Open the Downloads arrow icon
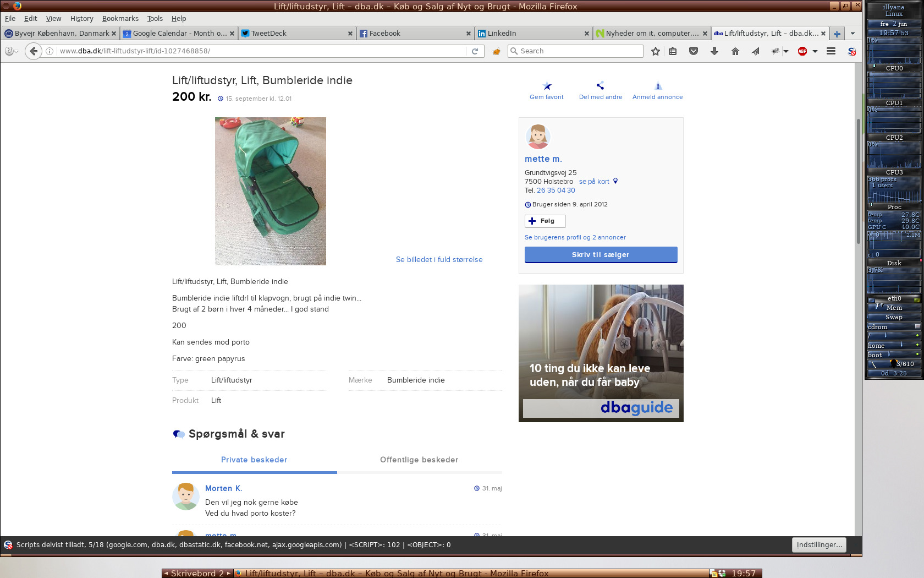The width and height of the screenshot is (924, 578). click(714, 51)
